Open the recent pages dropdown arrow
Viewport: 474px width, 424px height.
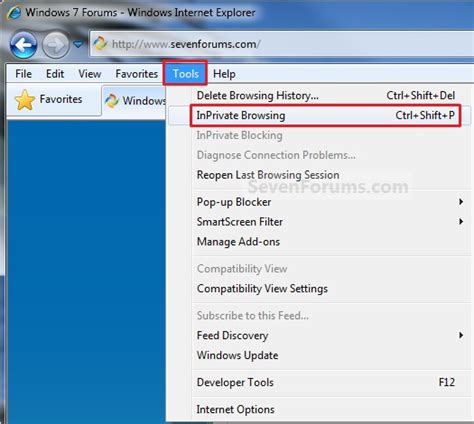point(78,44)
